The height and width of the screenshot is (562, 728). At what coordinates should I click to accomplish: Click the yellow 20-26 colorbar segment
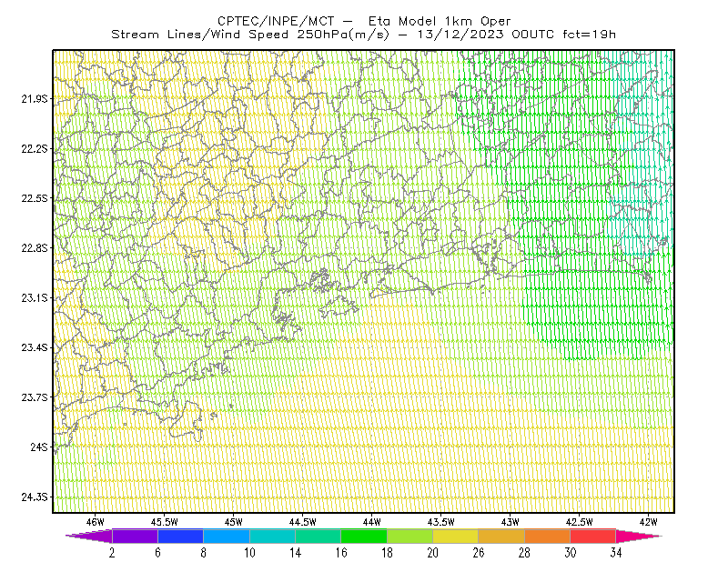(x=456, y=536)
